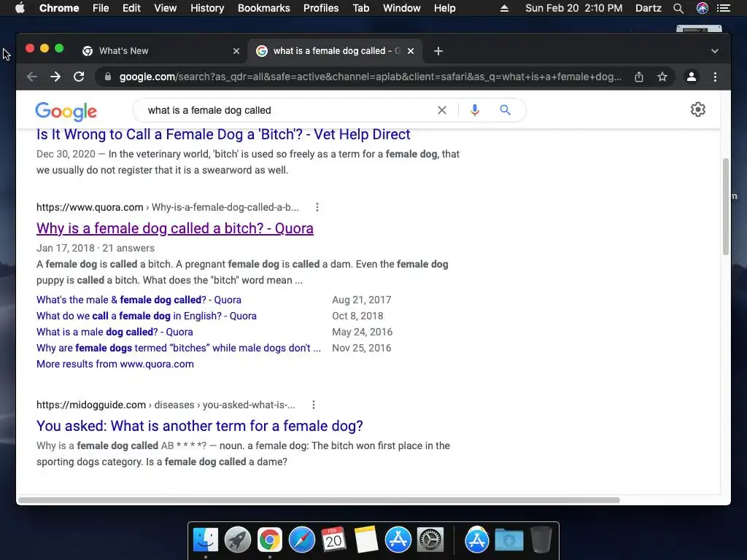Share this page via share icon
Viewport: 747px width, 560px height.
point(639,77)
